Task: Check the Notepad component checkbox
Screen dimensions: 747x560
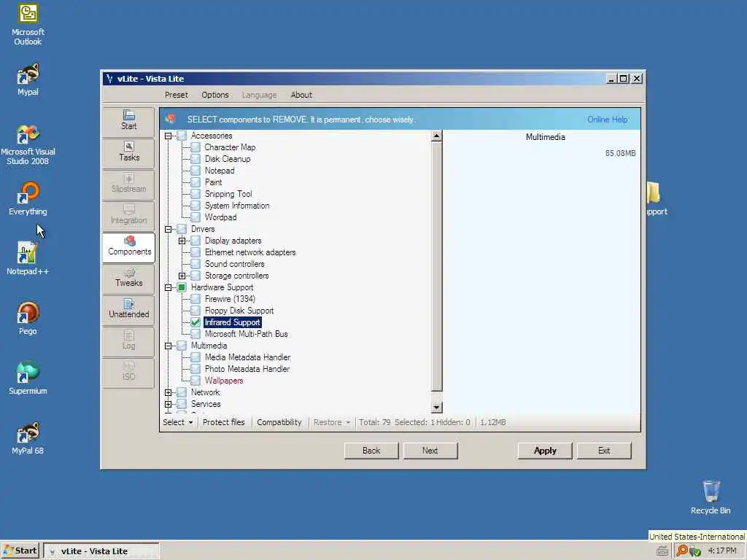Action: click(196, 171)
